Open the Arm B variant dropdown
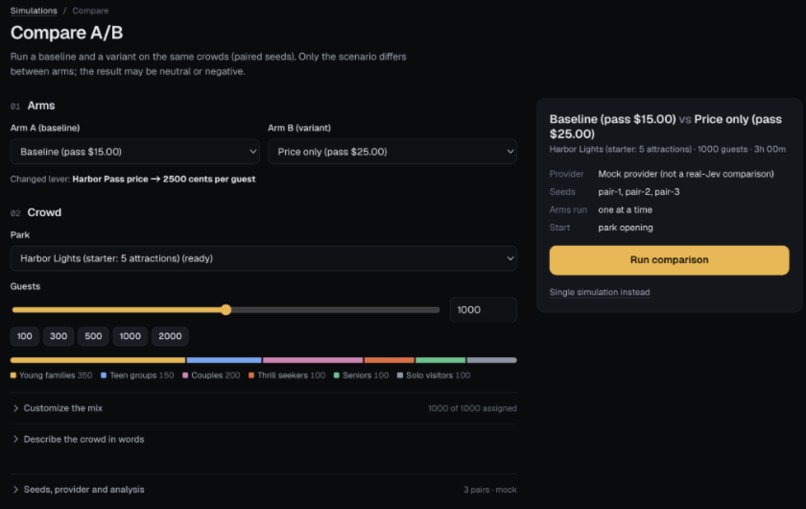 point(392,152)
